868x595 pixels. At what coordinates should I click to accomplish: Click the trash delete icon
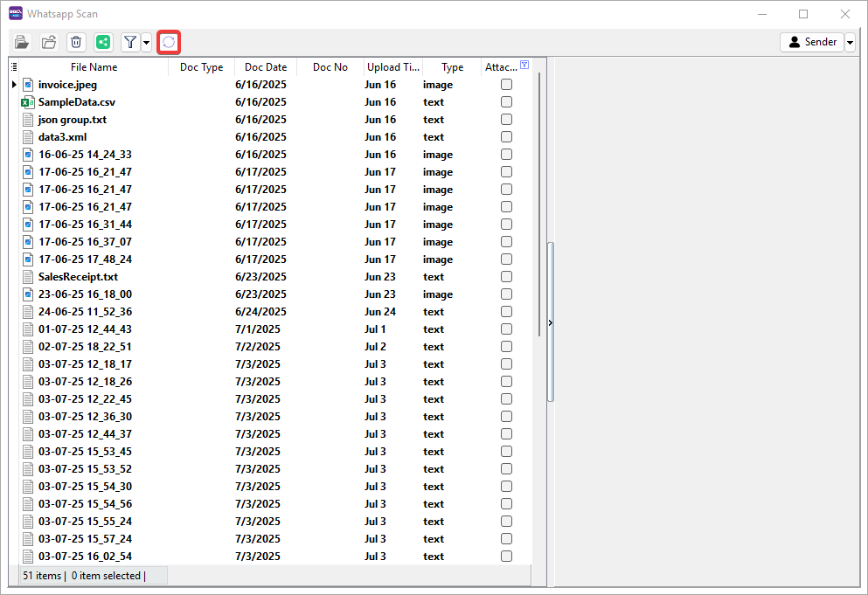pos(76,42)
